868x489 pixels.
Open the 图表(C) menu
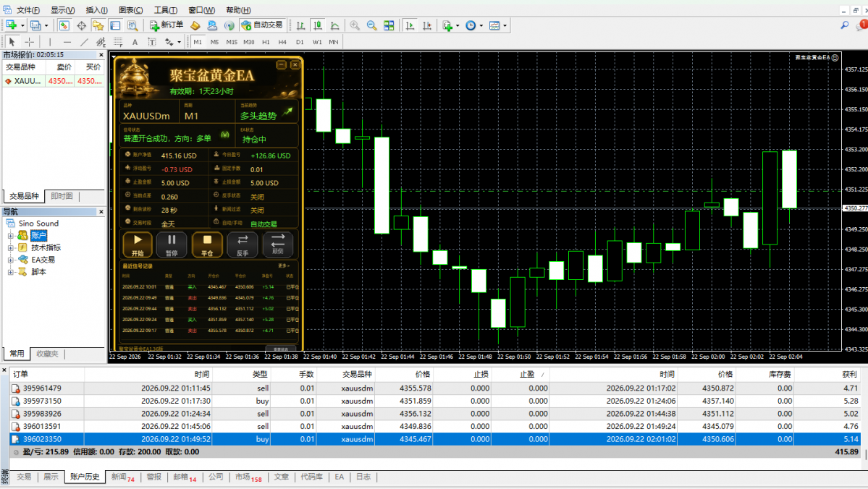pos(130,10)
